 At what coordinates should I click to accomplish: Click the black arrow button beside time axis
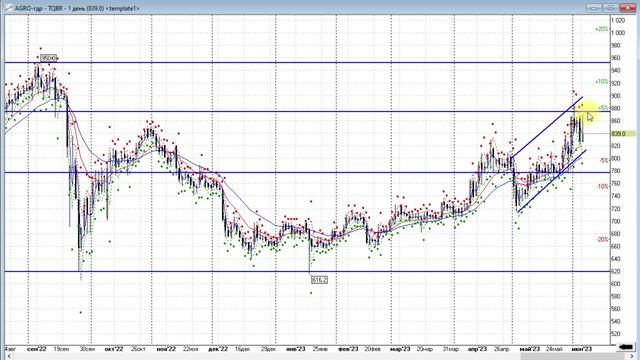pyautogui.click(x=626, y=347)
